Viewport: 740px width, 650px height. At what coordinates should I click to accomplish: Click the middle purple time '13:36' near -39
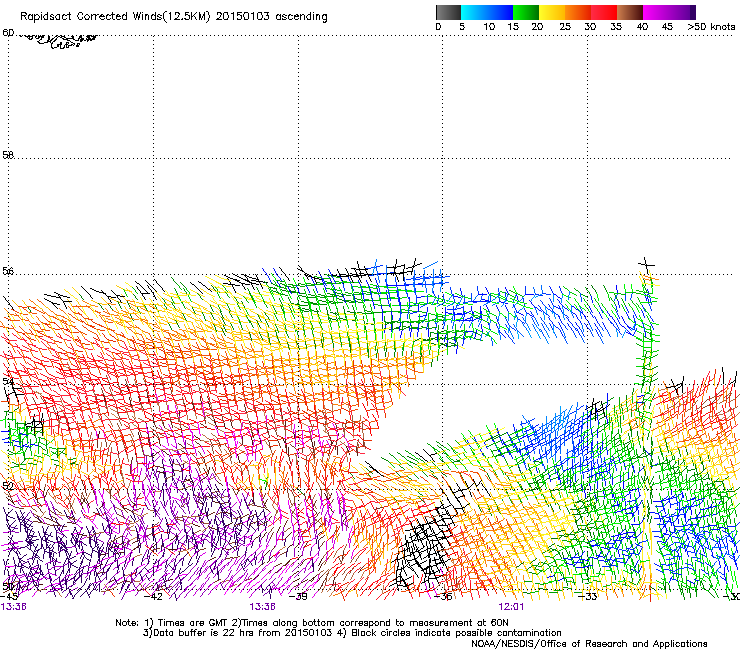(262, 607)
